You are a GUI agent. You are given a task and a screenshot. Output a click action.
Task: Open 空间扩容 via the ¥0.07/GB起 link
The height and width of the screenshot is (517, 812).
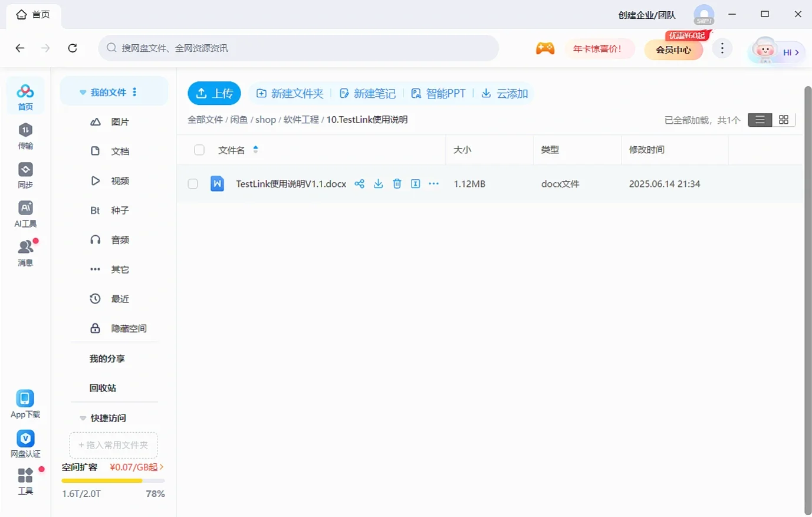tap(134, 466)
